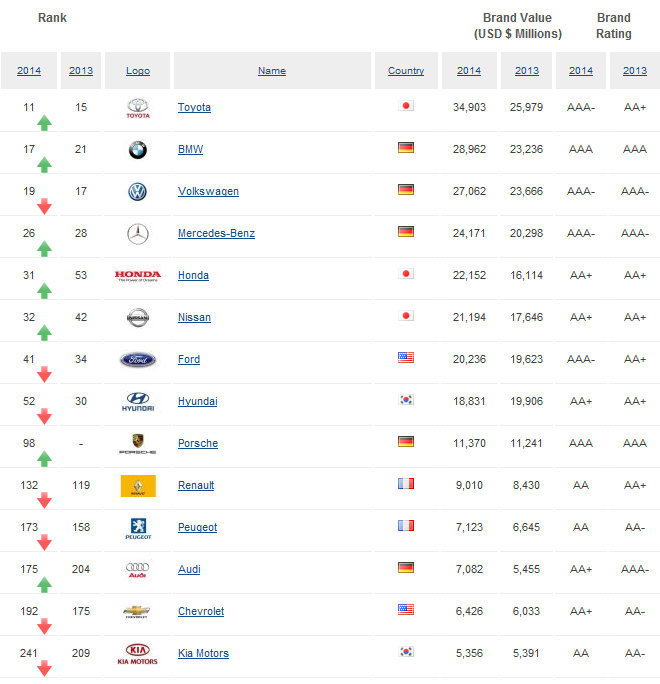Screen dimensions: 660x684
Task: Click the French flag beside Peugeot
Action: point(405,526)
